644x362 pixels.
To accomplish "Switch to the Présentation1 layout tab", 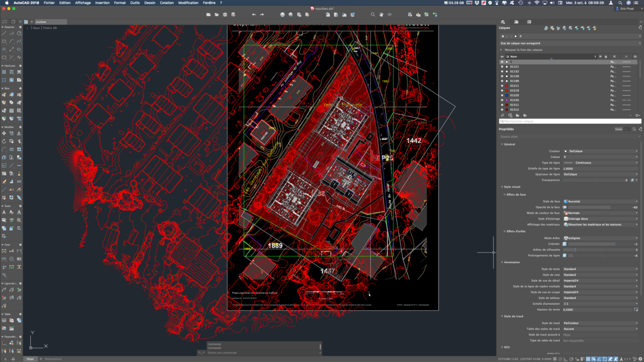I will click(53, 359).
